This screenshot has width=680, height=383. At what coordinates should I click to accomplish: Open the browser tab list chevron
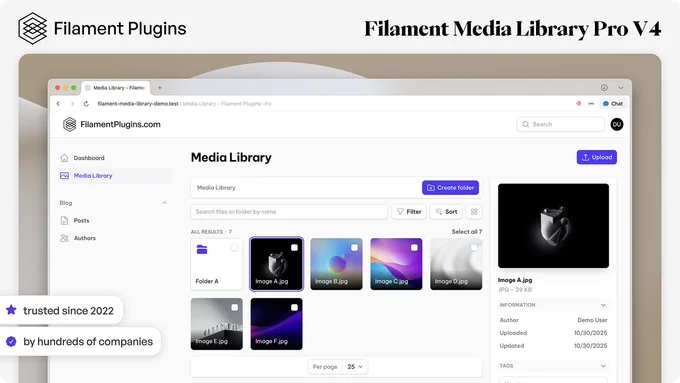pos(621,88)
